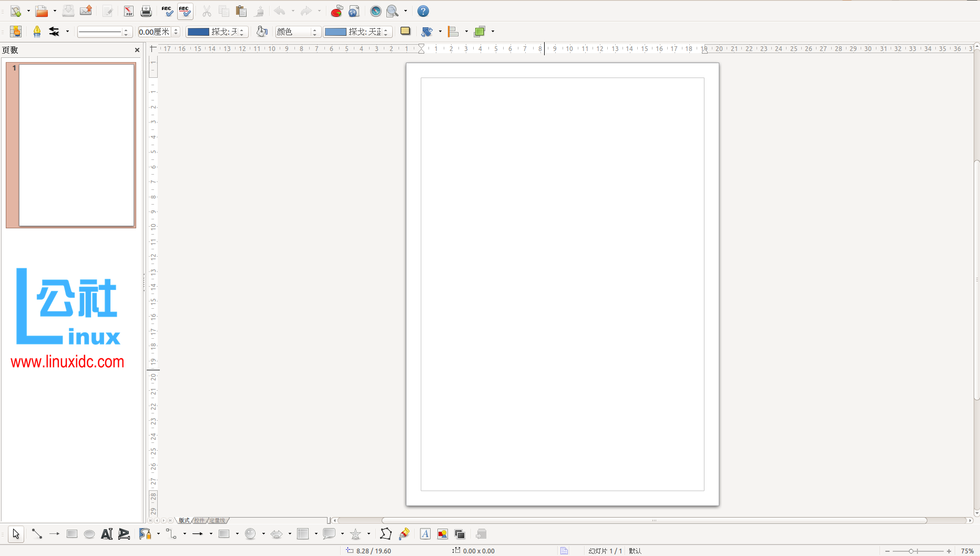Screen dimensions: 980x556
Task: Open the Basic shapes dropdown arrow
Action: (x=237, y=534)
